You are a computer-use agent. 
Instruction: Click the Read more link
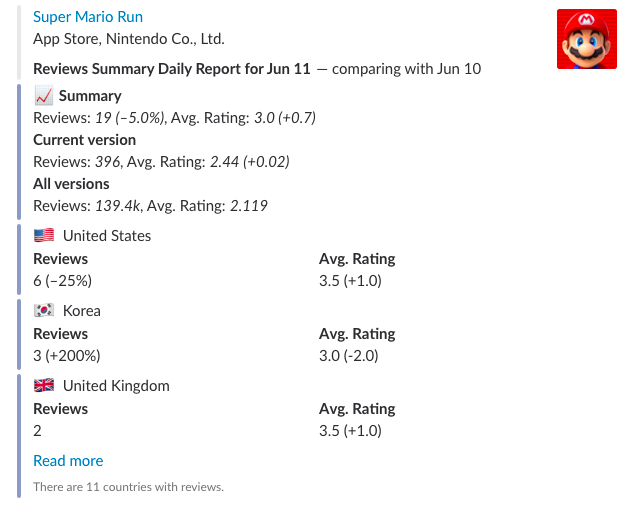click(68, 461)
